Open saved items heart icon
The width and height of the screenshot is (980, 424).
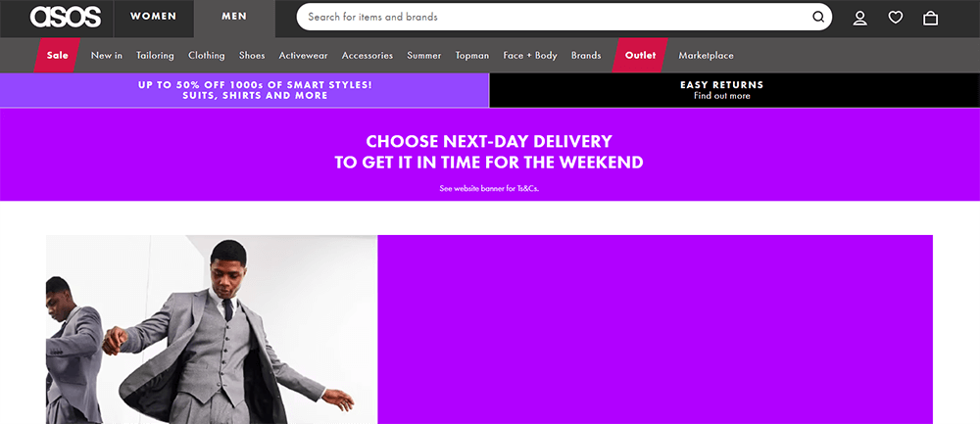point(896,18)
